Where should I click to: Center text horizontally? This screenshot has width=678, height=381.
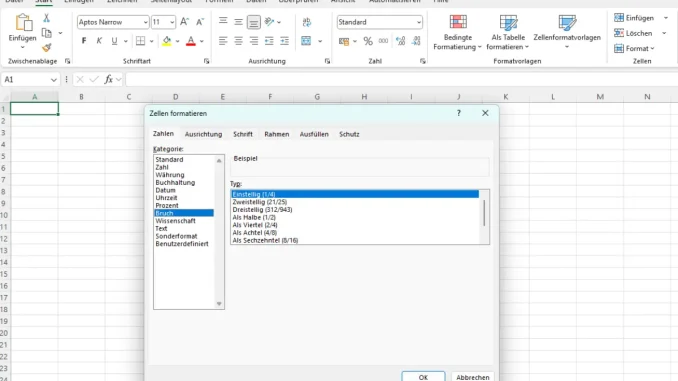pos(238,41)
